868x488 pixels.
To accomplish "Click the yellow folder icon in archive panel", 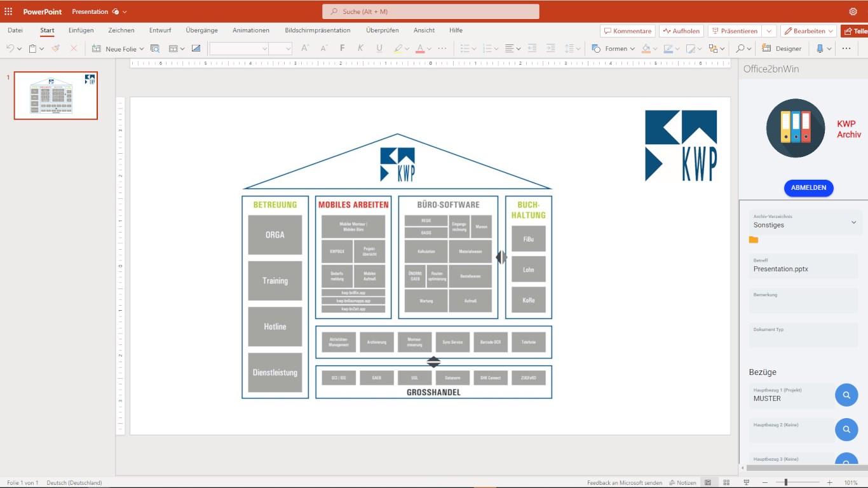I will click(754, 240).
